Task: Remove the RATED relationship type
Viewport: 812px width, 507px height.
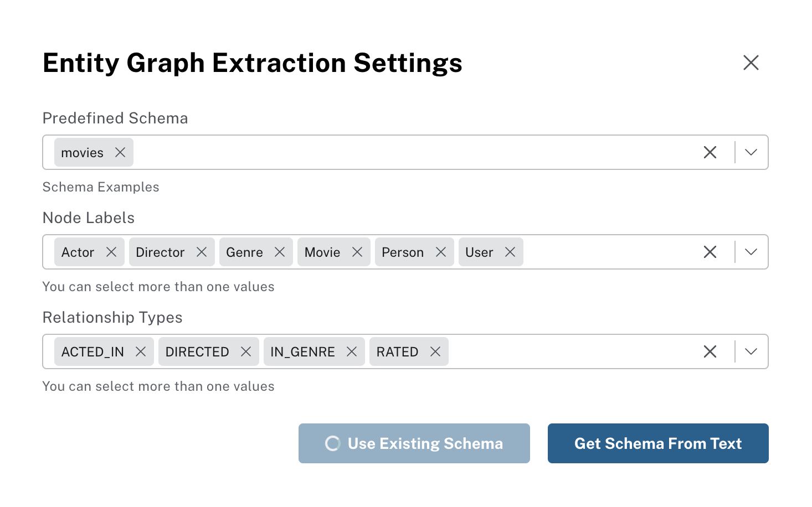Action: [x=435, y=351]
